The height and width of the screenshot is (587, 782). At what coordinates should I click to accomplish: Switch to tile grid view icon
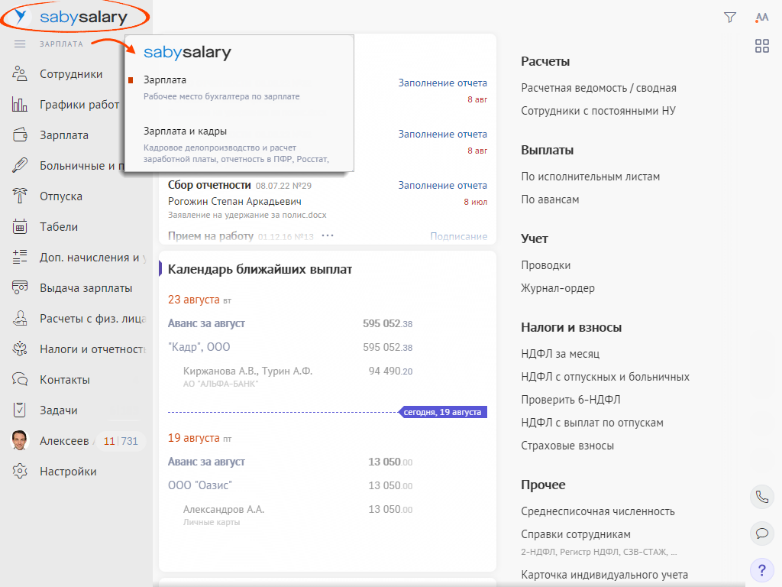[x=762, y=46]
